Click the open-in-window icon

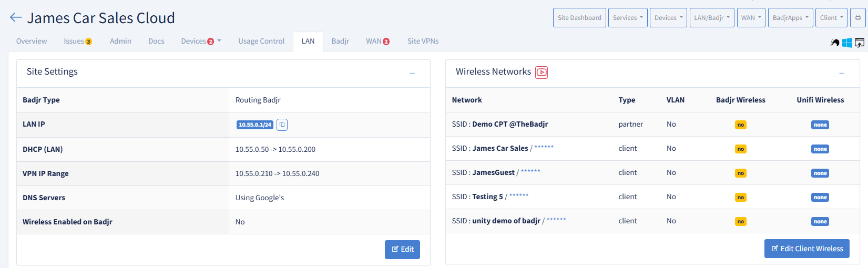tap(860, 43)
